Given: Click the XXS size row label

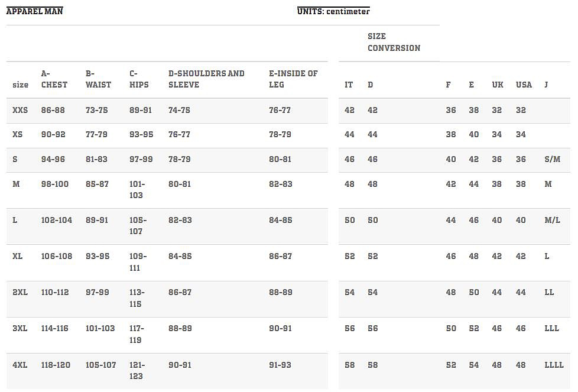Looking at the screenshot, I should pos(20,111).
